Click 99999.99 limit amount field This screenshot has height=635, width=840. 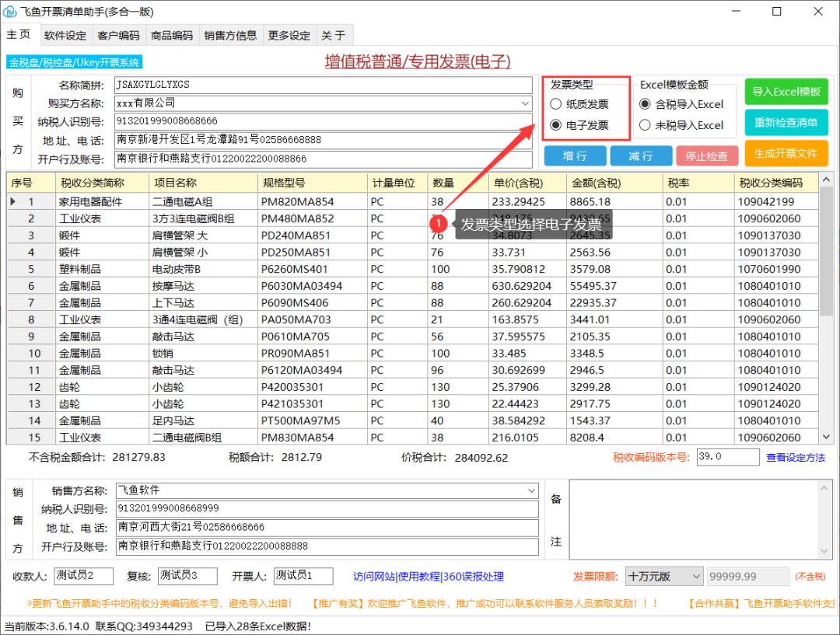point(748,577)
